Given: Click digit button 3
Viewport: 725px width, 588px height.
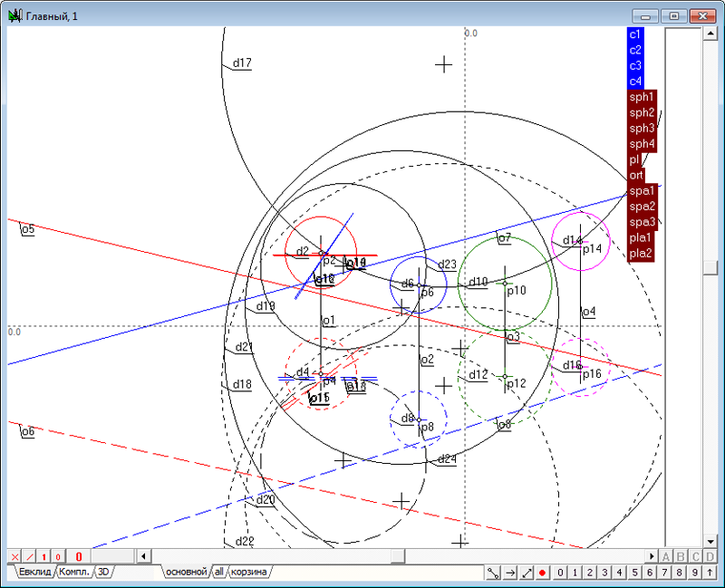Looking at the screenshot, I should (x=604, y=573).
